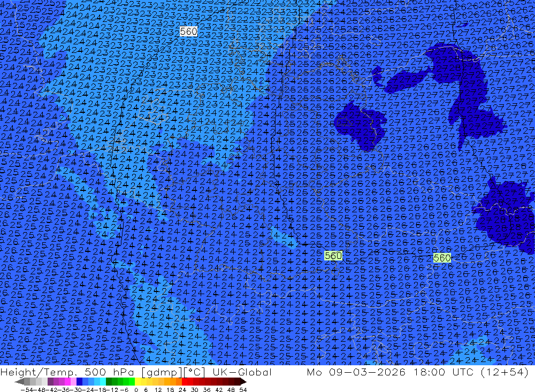Click the white 560 contour label
The height and width of the screenshot is (392, 535).
point(188,32)
